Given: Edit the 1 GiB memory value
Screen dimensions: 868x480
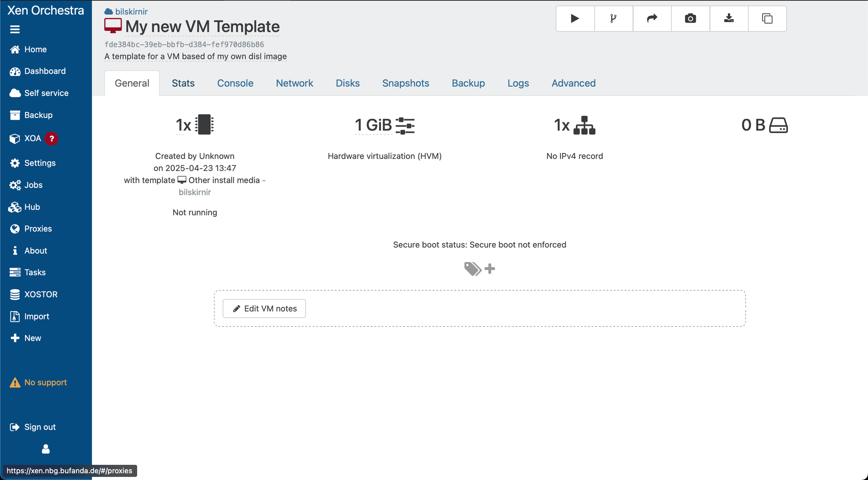Looking at the screenshot, I should (x=373, y=125).
